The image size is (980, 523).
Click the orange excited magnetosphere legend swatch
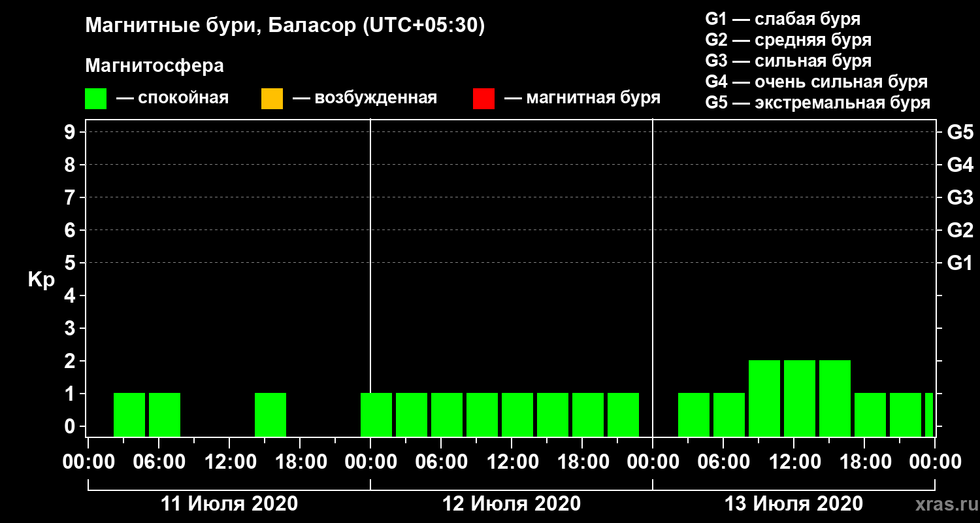[x=272, y=99]
